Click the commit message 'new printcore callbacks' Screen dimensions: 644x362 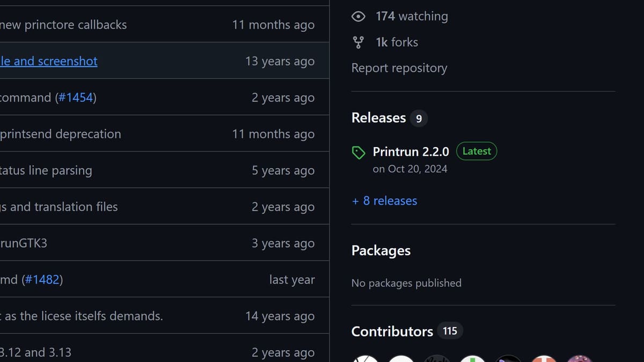[x=63, y=25]
